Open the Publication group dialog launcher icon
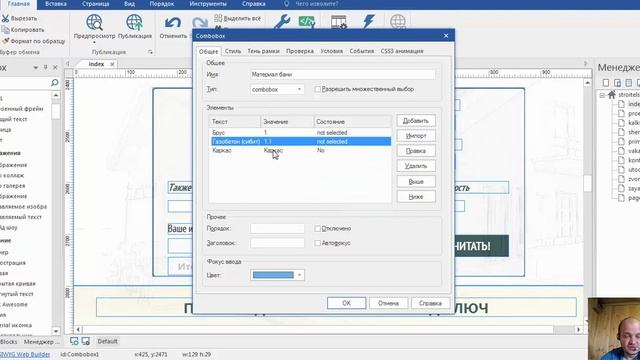The width and height of the screenshot is (640, 360). point(150,52)
